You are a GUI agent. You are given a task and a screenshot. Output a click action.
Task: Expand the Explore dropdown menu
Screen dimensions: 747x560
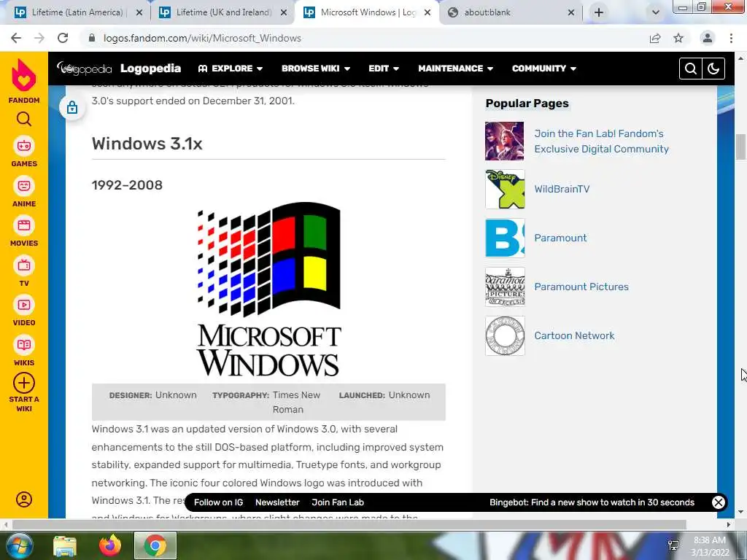[x=231, y=69]
